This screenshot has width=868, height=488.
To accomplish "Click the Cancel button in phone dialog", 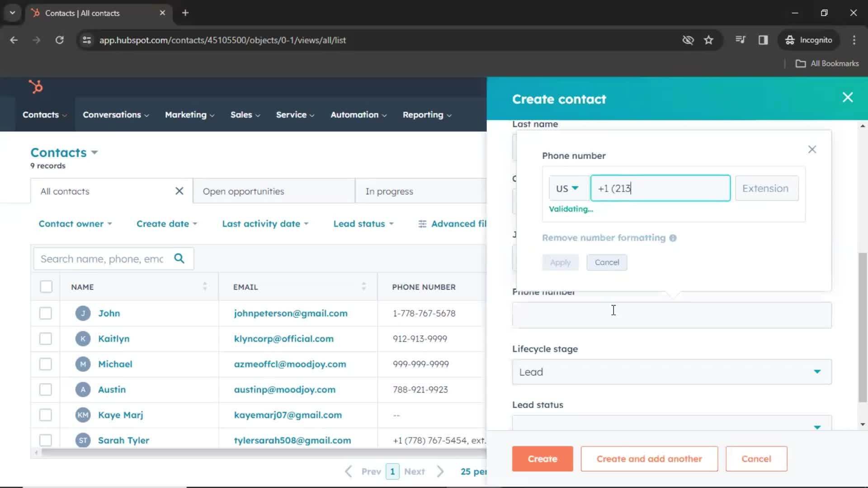I will click(606, 262).
